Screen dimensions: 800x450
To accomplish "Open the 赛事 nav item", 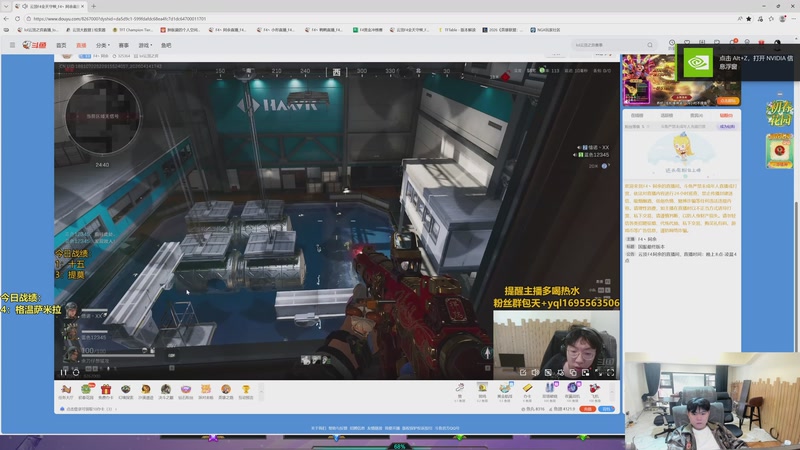I will [123, 45].
